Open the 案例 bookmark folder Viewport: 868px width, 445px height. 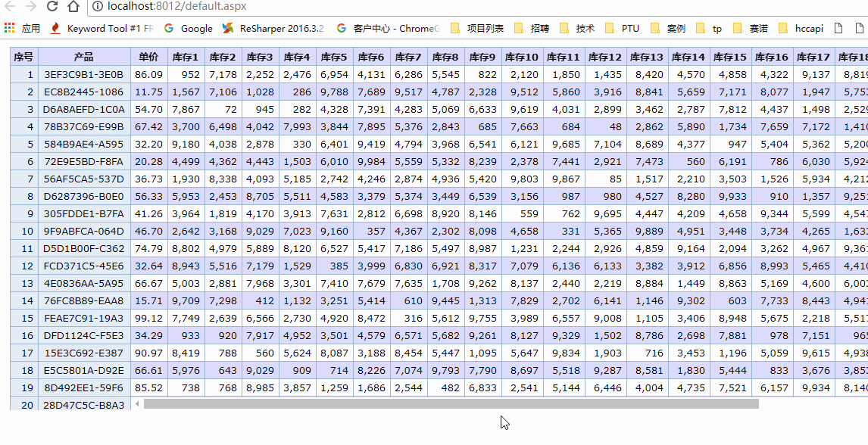[668, 28]
